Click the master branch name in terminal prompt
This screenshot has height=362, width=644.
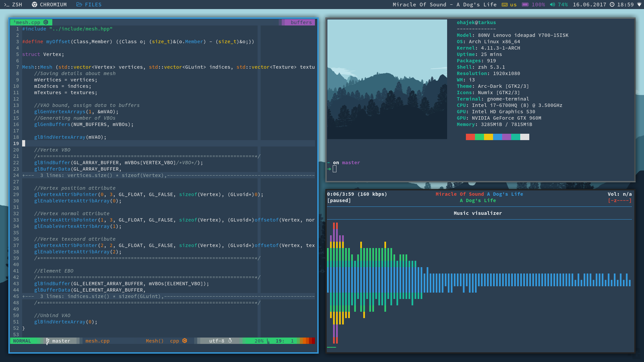(351, 163)
